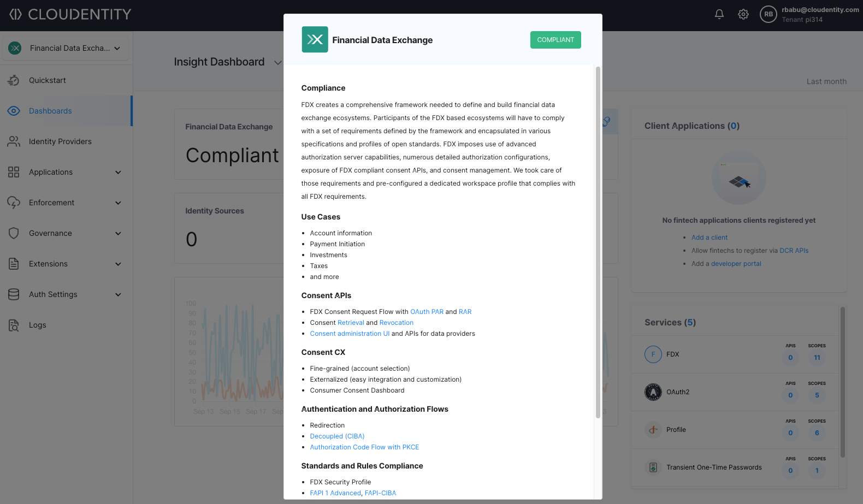Select Identity Providers in the sidebar

(x=66, y=141)
